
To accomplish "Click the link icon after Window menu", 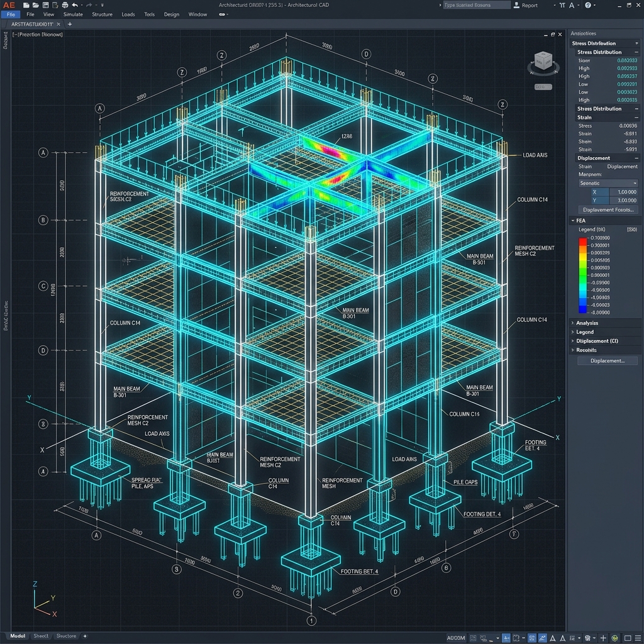I will tap(222, 14).
